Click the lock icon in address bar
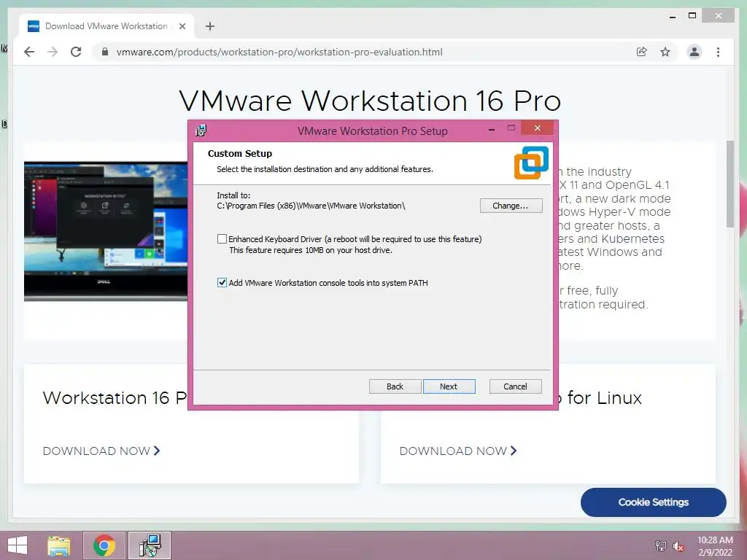 click(x=105, y=52)
